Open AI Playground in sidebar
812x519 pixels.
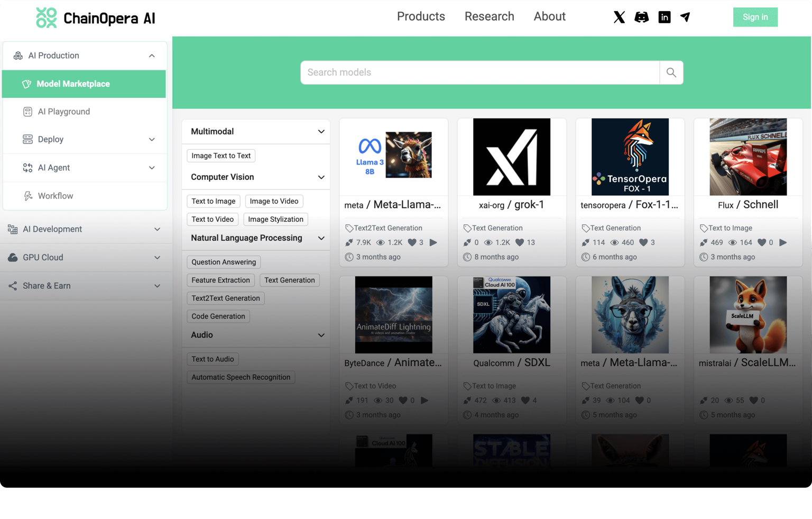64,112
